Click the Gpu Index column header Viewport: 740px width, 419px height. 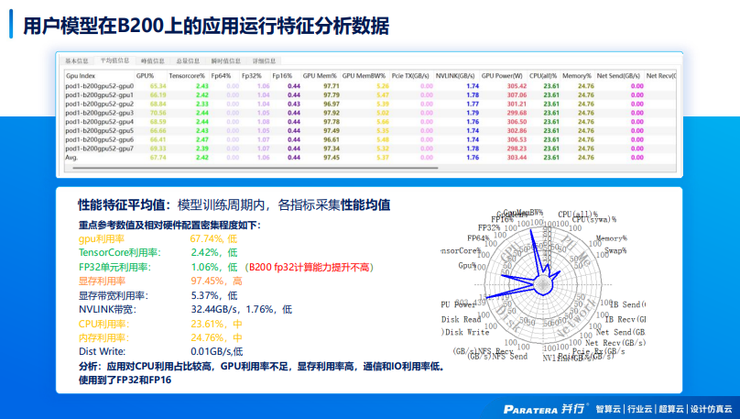[x=81, y=75]
